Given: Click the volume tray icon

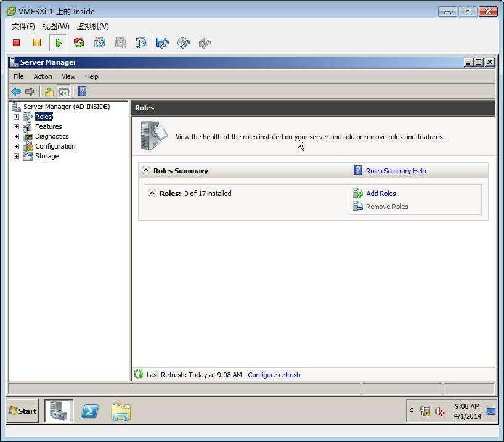Looking at the screenshot, I should tap(440, 411).
